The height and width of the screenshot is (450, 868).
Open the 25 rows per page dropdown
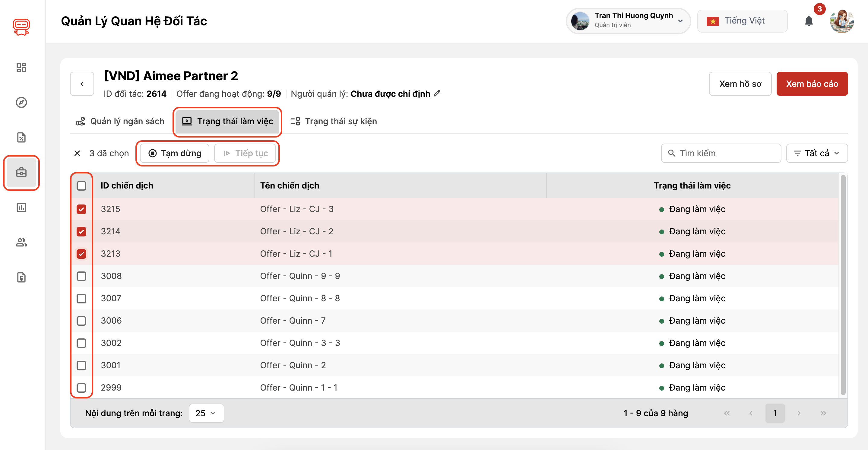(206, 413)
